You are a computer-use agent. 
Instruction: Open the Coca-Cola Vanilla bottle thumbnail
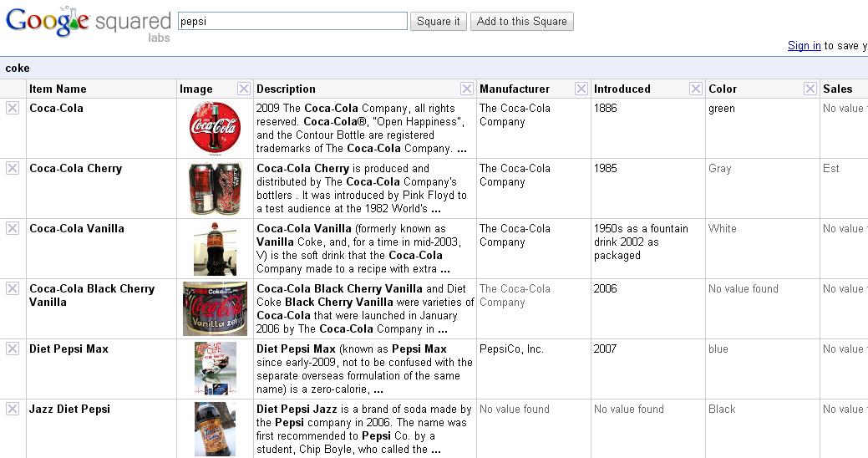click(215, 249)
